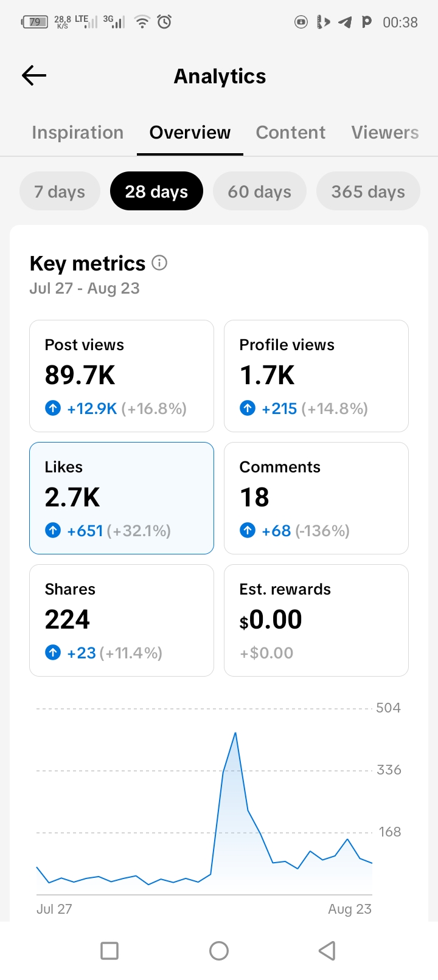Select the Comments metric card

pyautogui.click(x=316, y=498)
